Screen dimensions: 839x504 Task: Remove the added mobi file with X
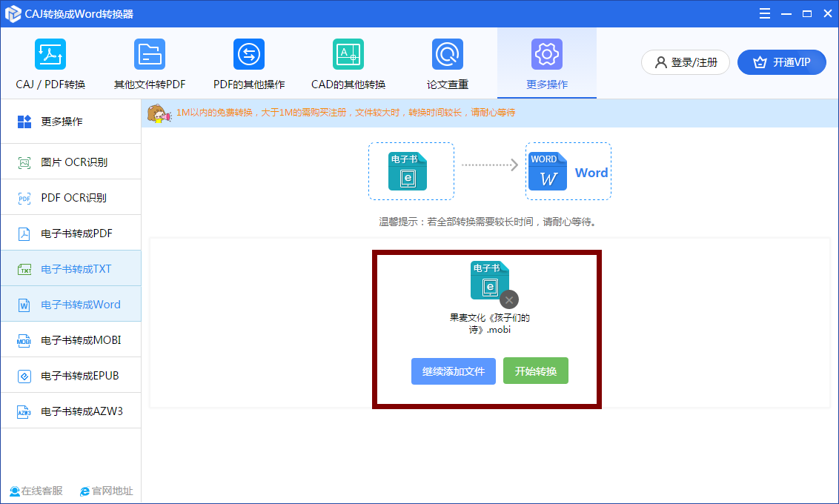coord(509,300)
